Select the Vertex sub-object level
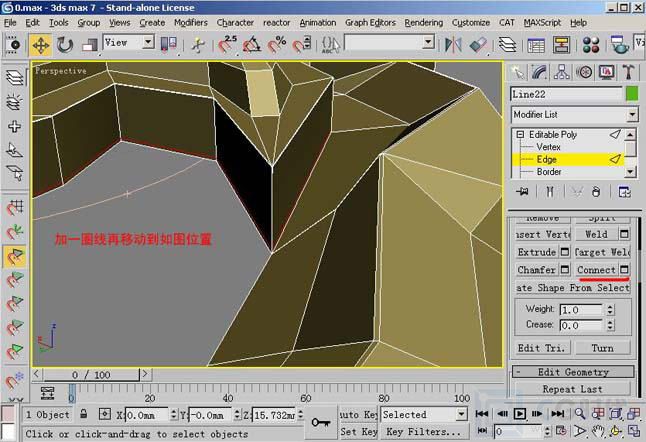Image resolution: width=646 pixels, height=442 pixels. tap(548, 147)
